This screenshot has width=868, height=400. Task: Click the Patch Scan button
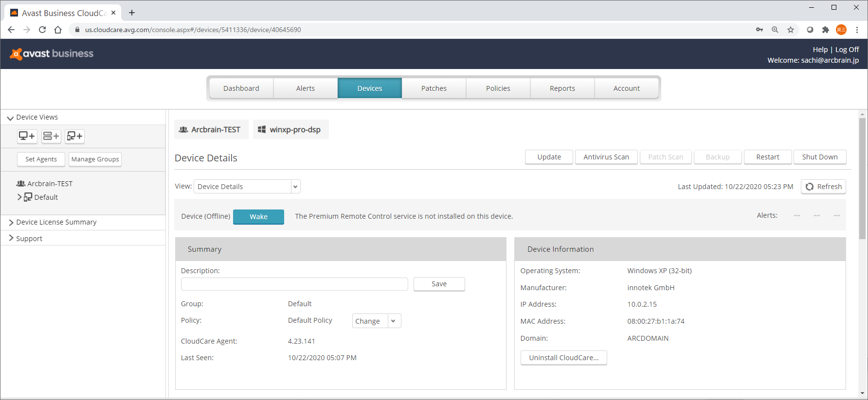[666, 157]
